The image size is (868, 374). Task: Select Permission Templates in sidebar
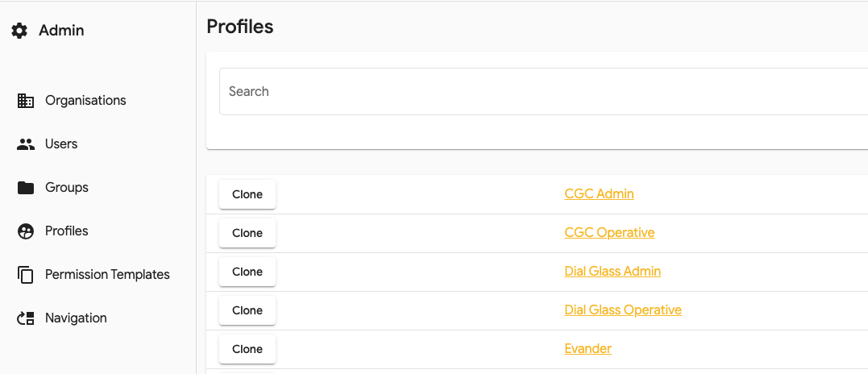pyautogui.click(x=107, y=275)
